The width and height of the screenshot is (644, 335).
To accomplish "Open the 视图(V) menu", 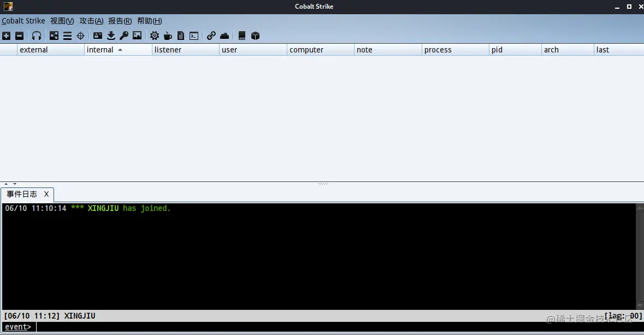I will point(62,21).
